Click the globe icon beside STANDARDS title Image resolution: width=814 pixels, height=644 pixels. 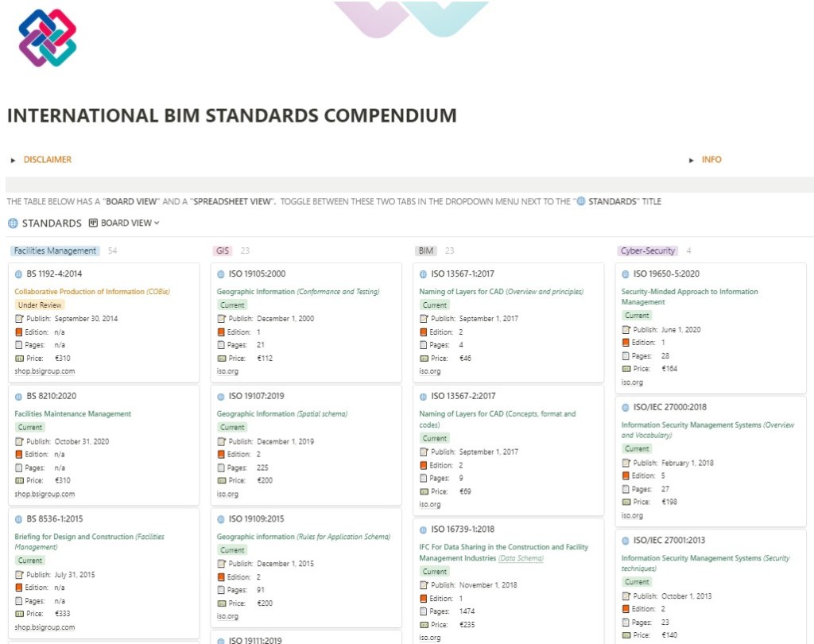point(13,223)
